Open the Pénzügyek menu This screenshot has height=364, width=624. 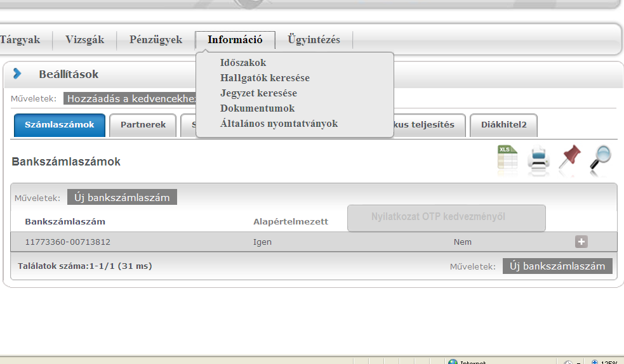pyautogui.click(x=156, y=40)
